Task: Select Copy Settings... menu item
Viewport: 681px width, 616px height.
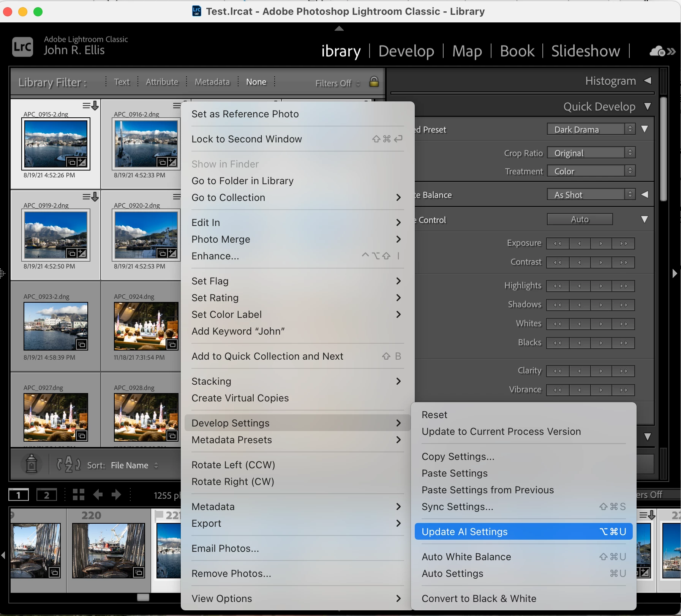Action: point(523,456)
